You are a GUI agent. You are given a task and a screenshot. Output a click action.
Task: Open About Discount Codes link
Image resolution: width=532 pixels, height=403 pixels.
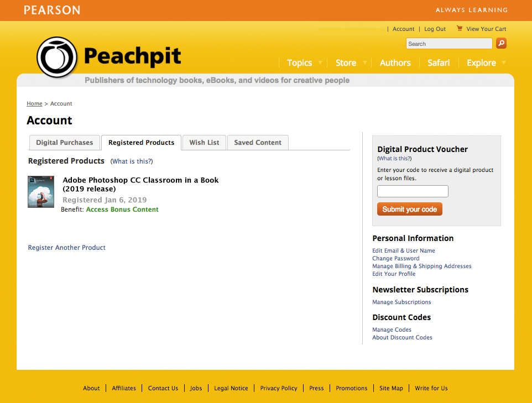point(402,338)
